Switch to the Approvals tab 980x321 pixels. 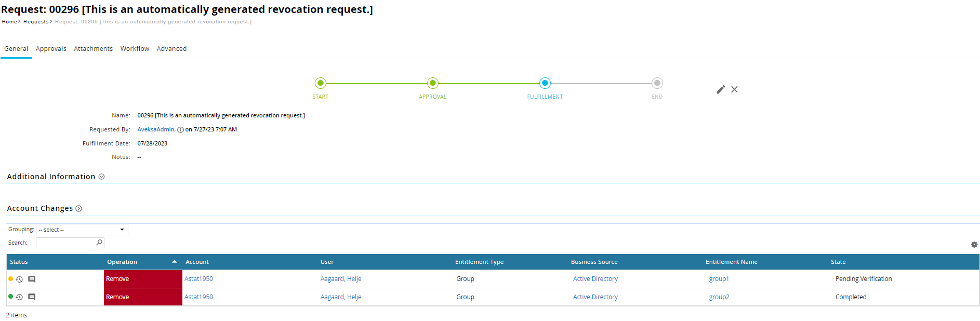click(51, 49)
